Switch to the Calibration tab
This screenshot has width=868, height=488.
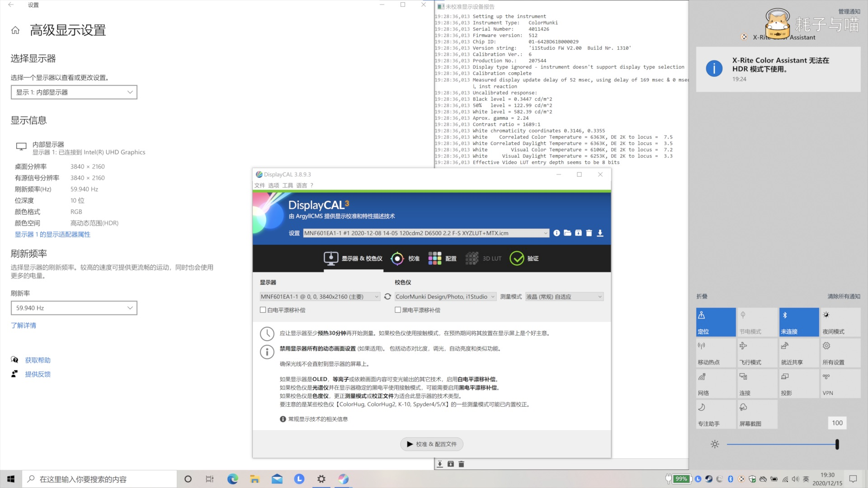coord(405,258)
